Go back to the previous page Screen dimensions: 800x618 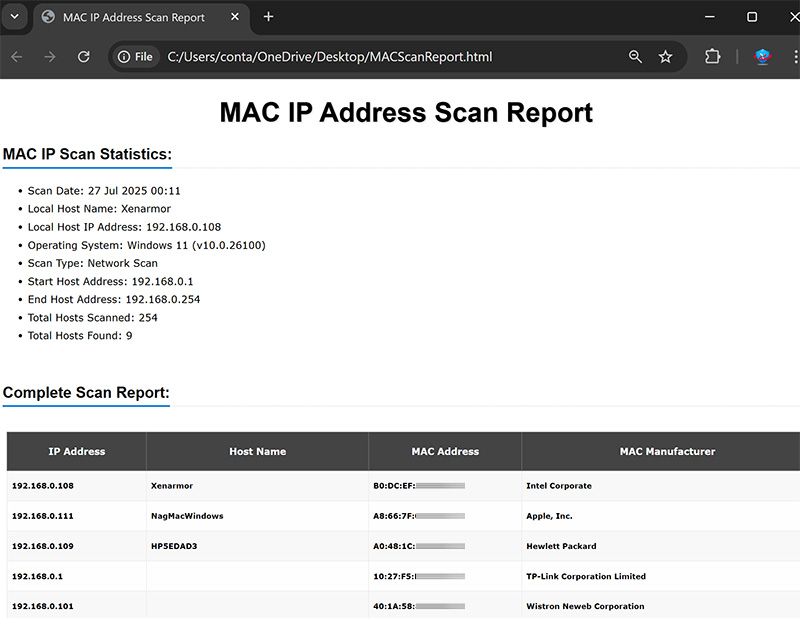tap(17, 57)
